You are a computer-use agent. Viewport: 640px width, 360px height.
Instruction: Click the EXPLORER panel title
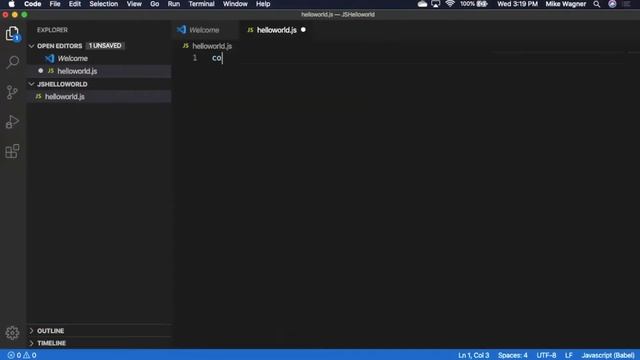click(x=52, y=30)
